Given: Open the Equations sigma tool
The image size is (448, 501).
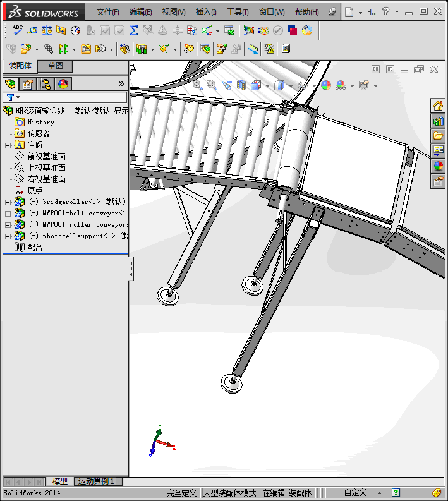Looking at the screenshot, I should pos(134,30).
